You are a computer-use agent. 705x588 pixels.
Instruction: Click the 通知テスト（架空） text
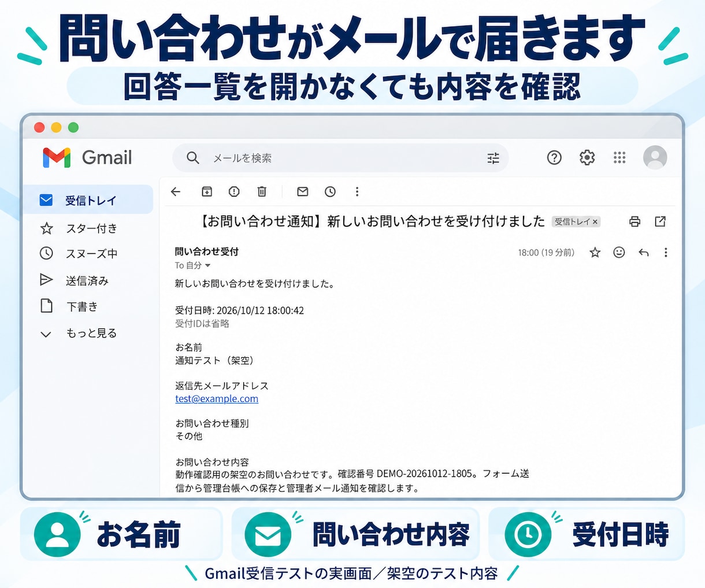(x=215, y=361)
